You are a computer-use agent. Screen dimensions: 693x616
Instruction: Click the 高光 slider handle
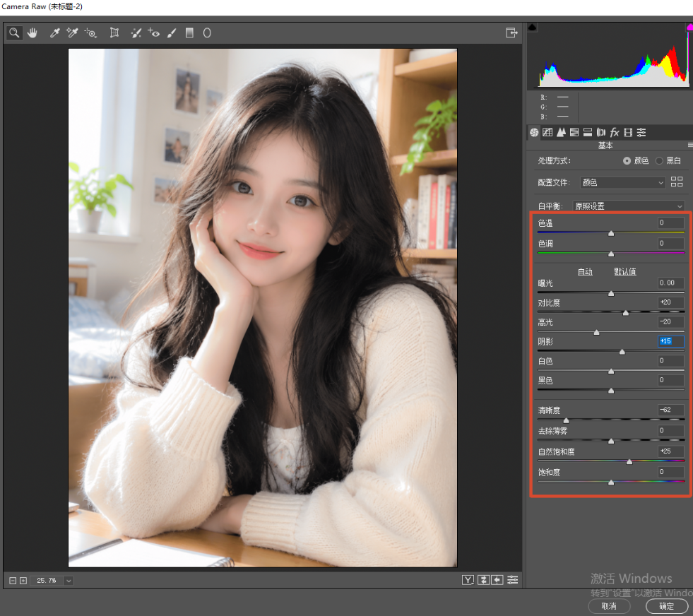596,332
